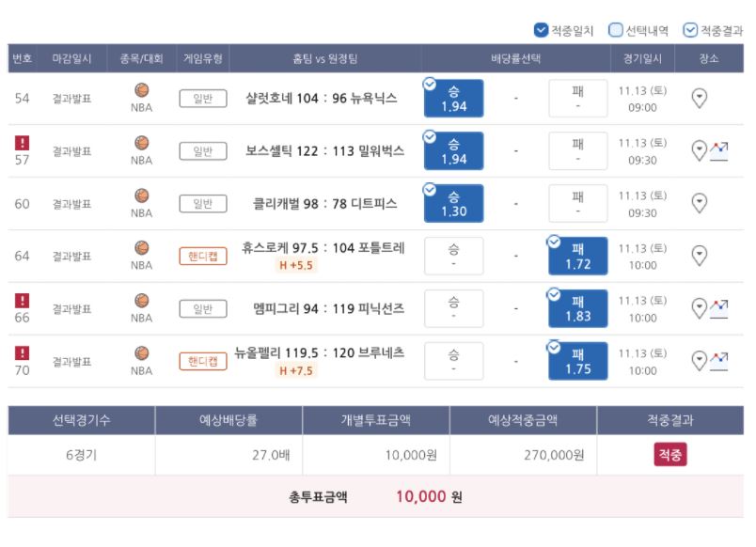Show trend chart for game 70
Screen dimensions: 756x547
[x=719, y=362]
